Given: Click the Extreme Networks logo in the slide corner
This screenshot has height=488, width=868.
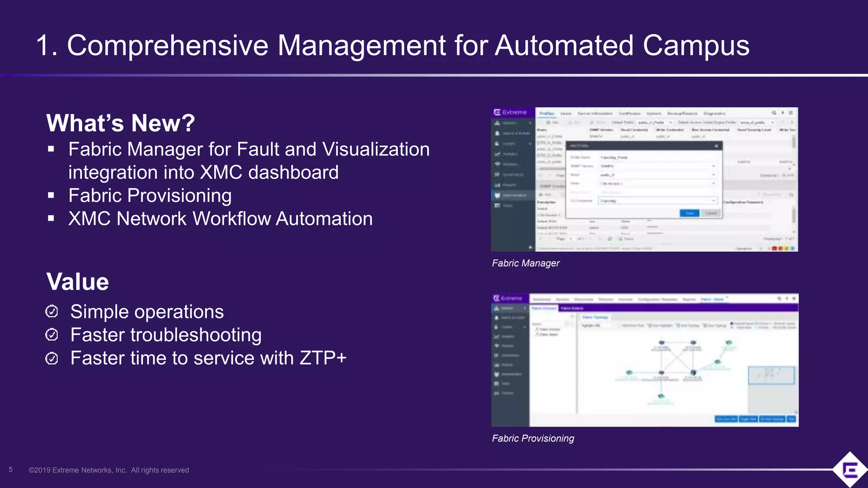Looking at the screenshot, I should (849, 470).
